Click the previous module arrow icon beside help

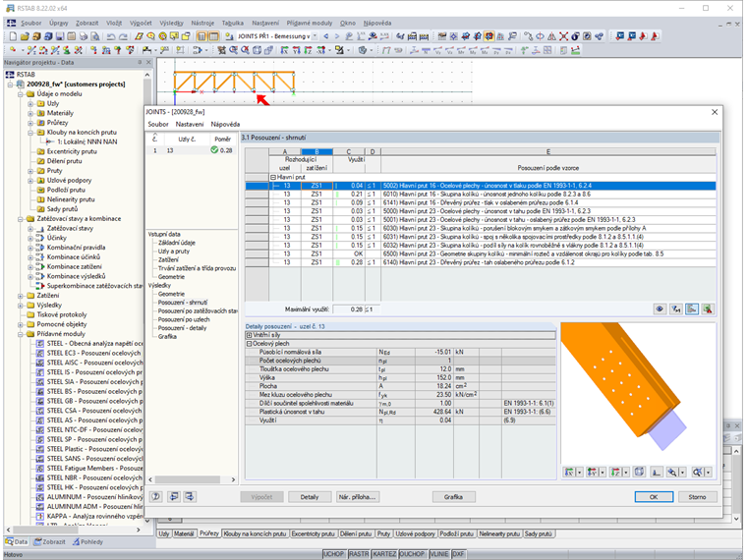pos(174,497)
